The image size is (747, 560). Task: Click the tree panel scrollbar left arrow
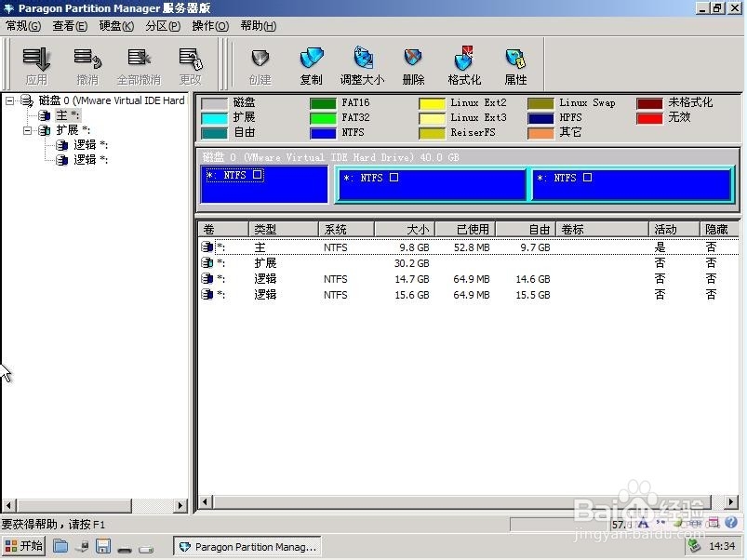tap(9, 505)
